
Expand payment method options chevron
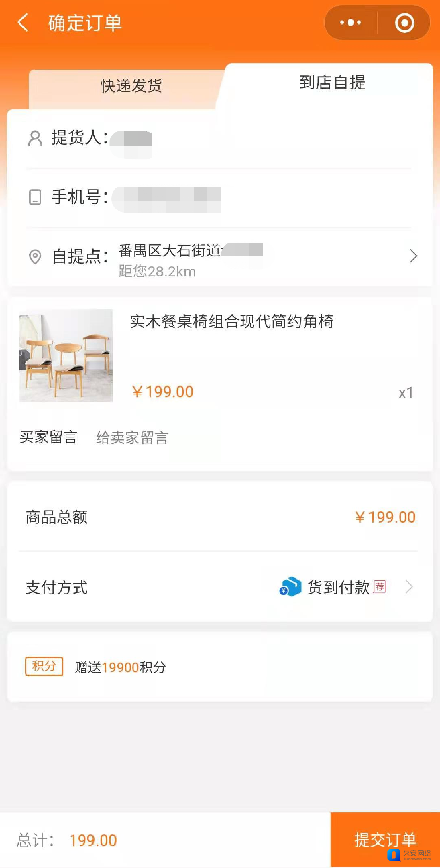tap(409, 587)
